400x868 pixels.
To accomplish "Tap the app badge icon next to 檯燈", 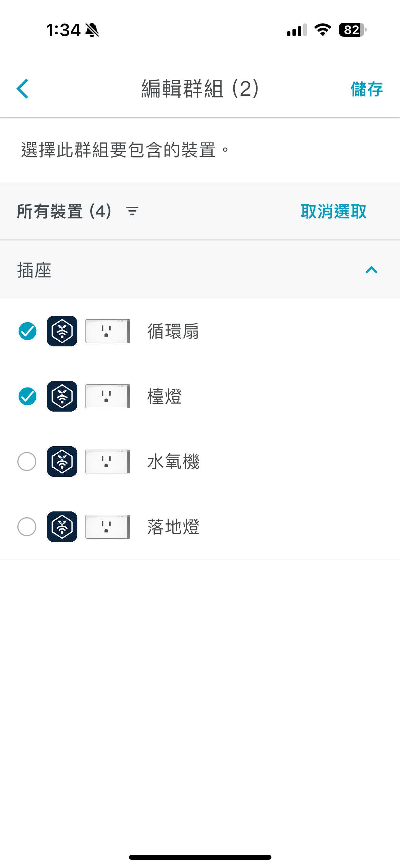I will pos(62,396).
